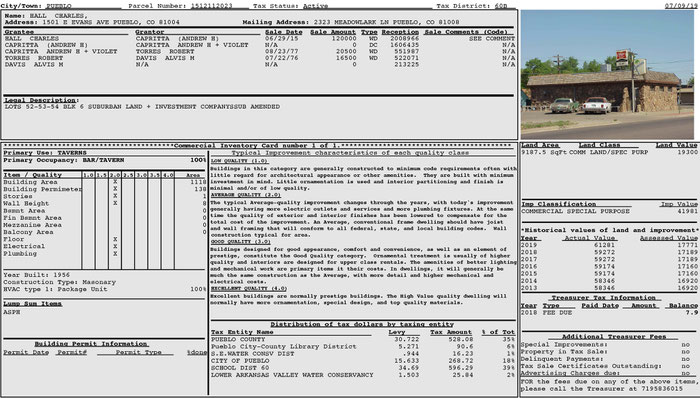Select tax amount 596.29
The height and width of the screenshot is (398, 700).
461,368
